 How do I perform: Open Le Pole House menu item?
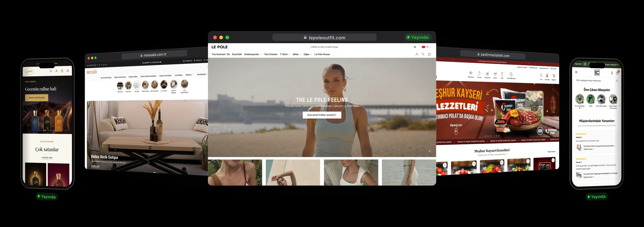coord(322,54)
